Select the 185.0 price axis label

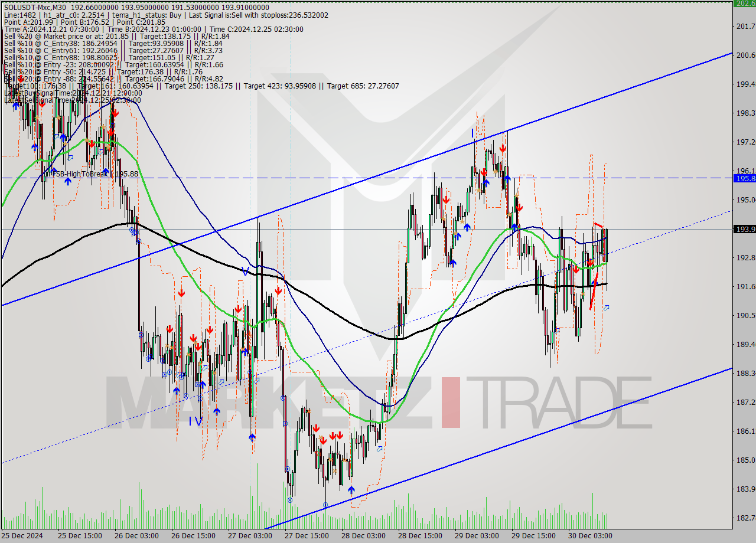[x=745, y=460]
